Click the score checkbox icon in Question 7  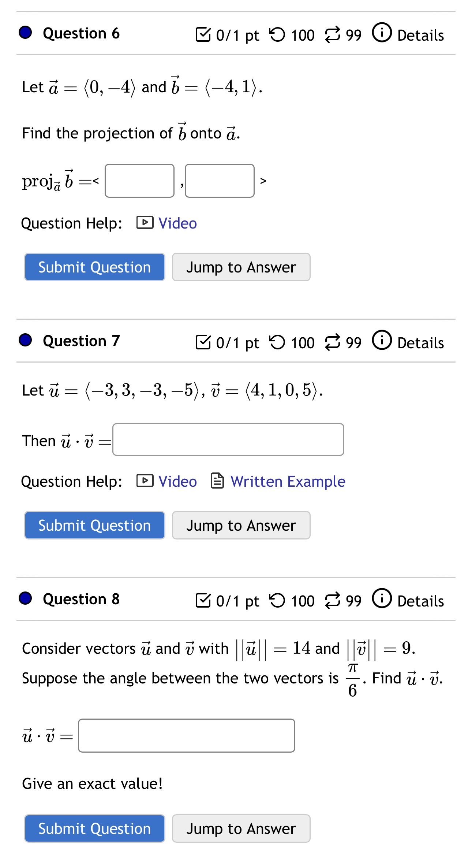(203, 342)
